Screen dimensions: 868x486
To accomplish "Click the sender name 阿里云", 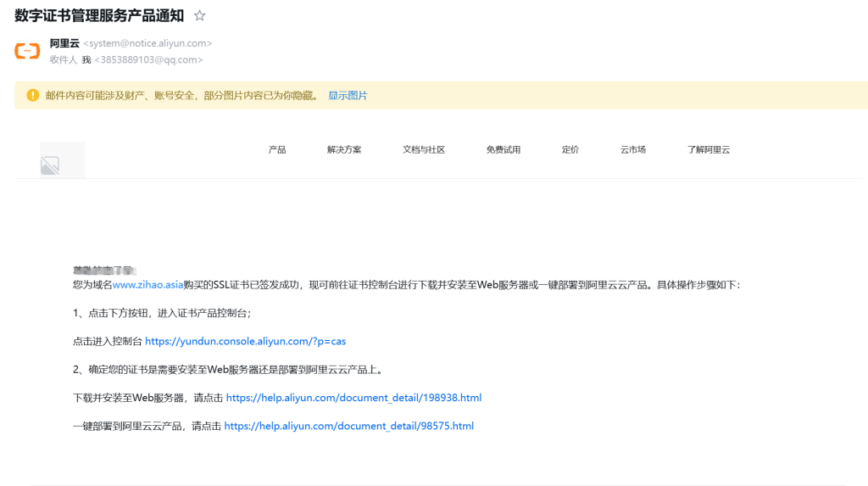I will click(64, 43).
